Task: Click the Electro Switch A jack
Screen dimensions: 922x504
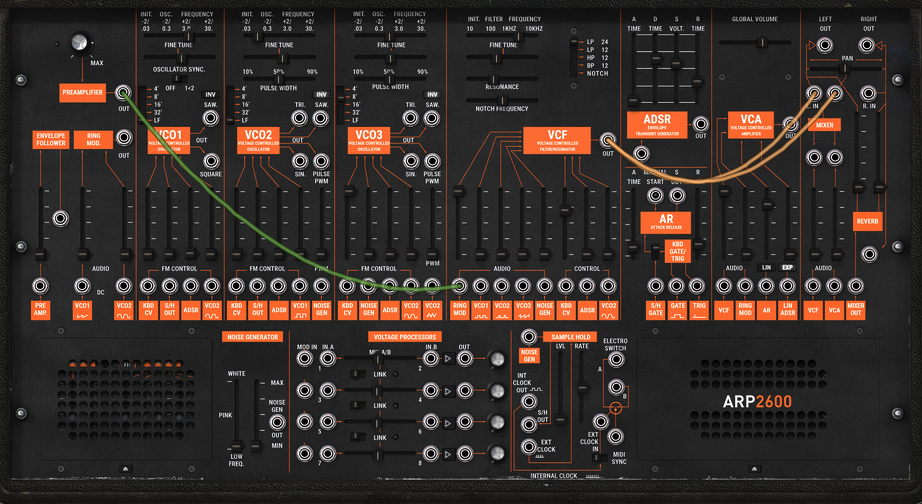Action: click(x=616, y=359)
